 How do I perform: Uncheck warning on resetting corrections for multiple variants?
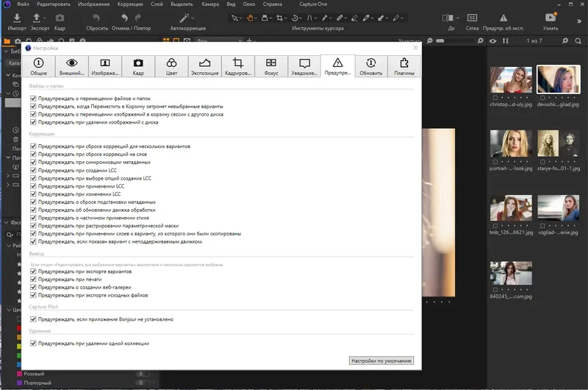pyautogui.click(x=33, y=146)
